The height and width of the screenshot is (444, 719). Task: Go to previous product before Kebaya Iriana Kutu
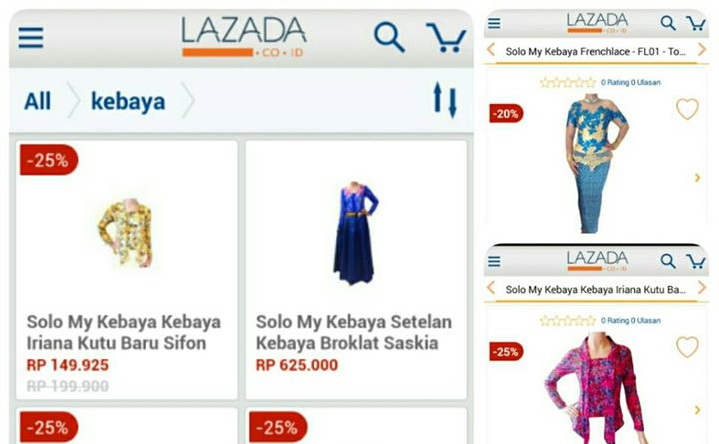tap(491, 288)
